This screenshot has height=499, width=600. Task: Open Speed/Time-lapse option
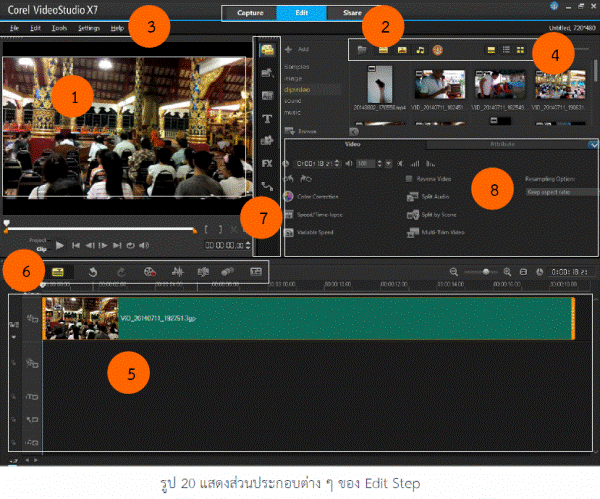tap(313, 215)
